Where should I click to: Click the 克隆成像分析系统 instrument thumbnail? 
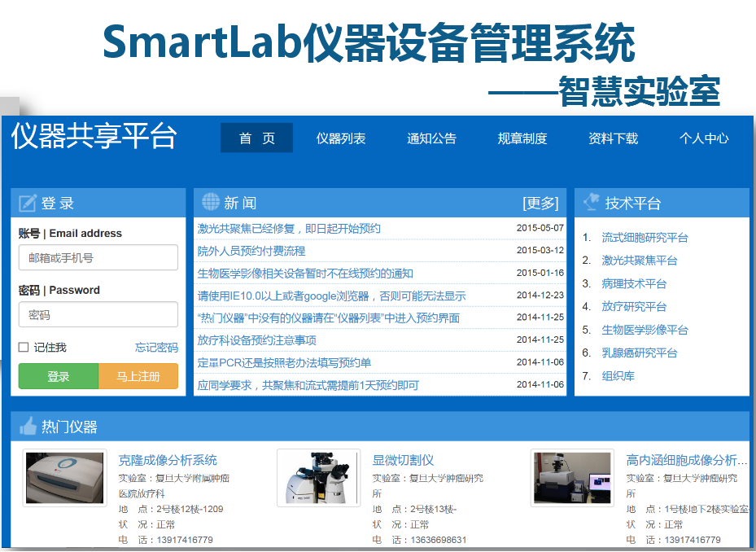tap(64, 478)
